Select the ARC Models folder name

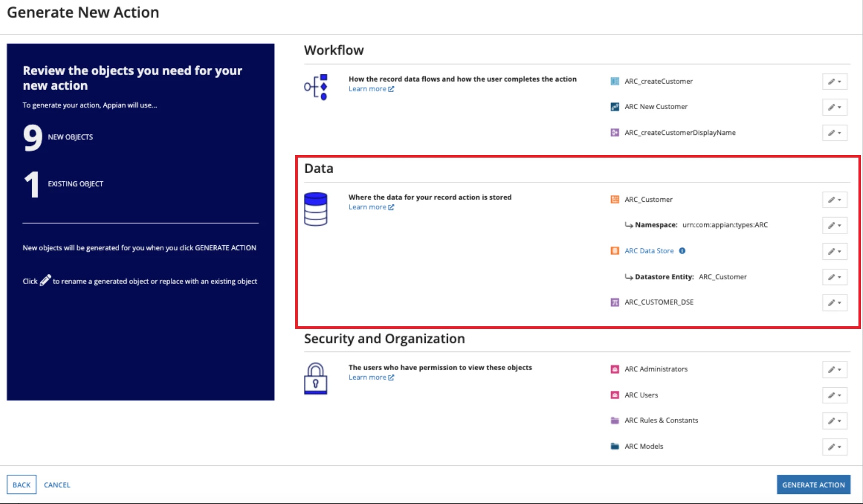point(644,447)
